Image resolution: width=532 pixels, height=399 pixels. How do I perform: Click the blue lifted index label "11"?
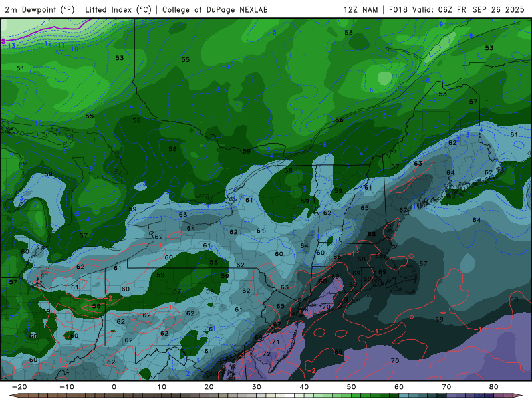[x=61, y=45]
